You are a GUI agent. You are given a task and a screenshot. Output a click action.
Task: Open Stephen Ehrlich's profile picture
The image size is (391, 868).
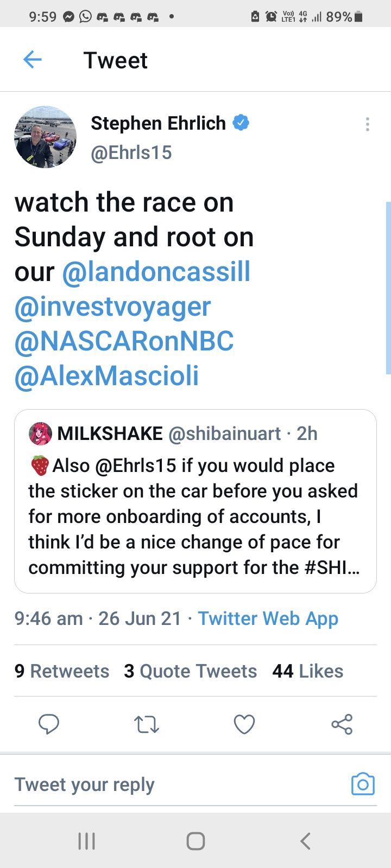pos(45,137)
